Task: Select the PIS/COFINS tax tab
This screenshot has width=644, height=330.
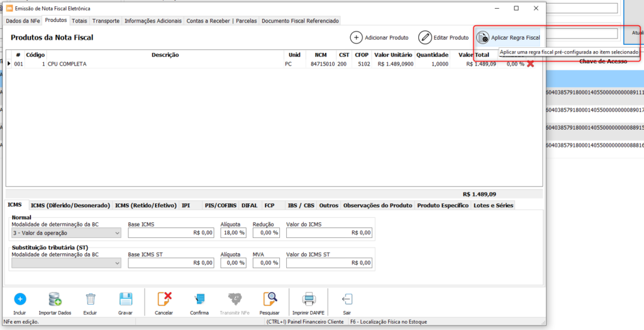Action: pyautogui.click(x=220, y=205)
